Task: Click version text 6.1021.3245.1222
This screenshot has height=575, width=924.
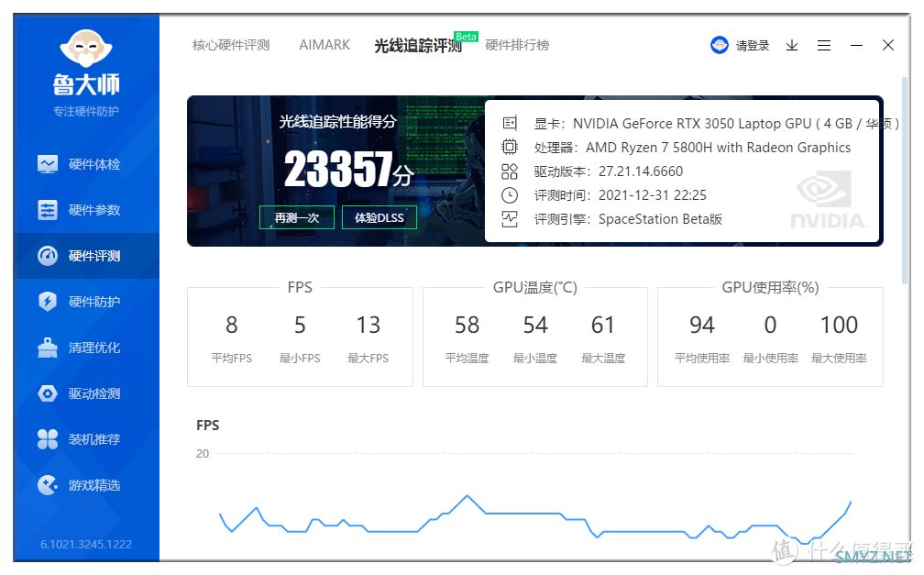Action: pyautogui.click(x=86, y=545)
